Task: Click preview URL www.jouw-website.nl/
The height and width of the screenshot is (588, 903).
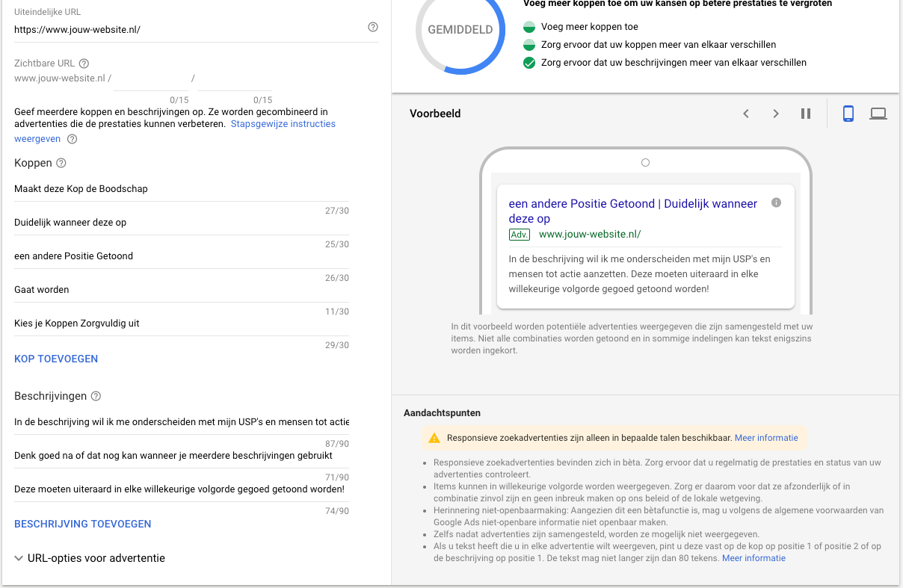Action: 590,234
